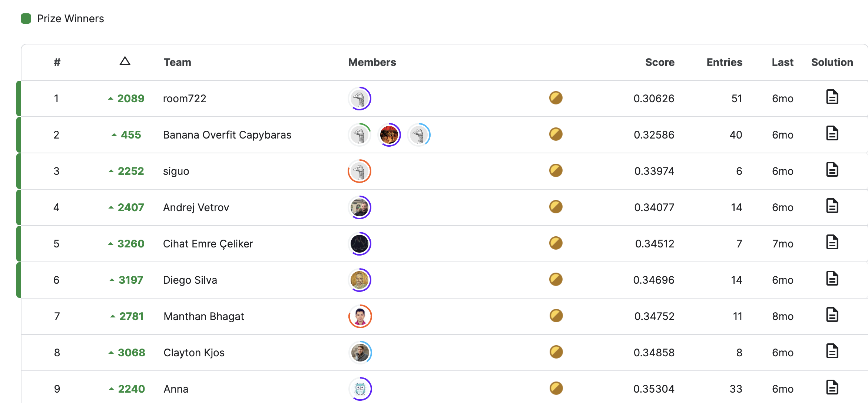Click Cihat Emre Çeliker's gold medal icon
This screenshot has height=403, width=868.
[x=556, y=243]
